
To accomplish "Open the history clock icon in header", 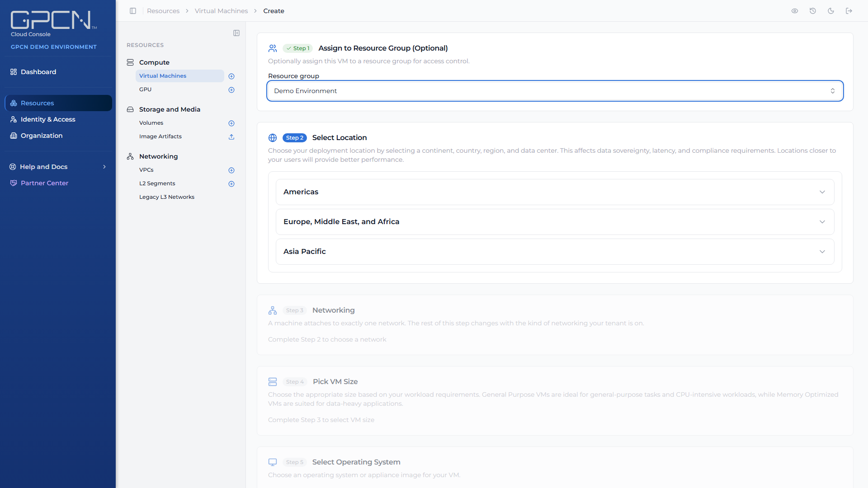I will point(813,11).
